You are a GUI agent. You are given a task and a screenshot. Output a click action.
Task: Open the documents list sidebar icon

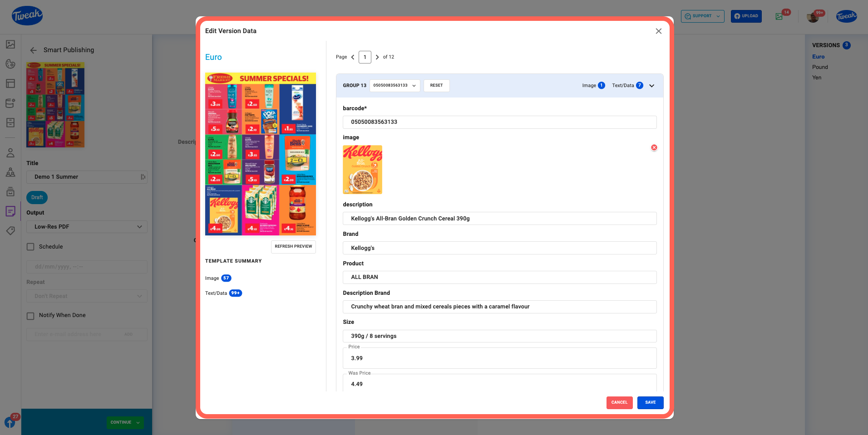click(x=10, y=122)
